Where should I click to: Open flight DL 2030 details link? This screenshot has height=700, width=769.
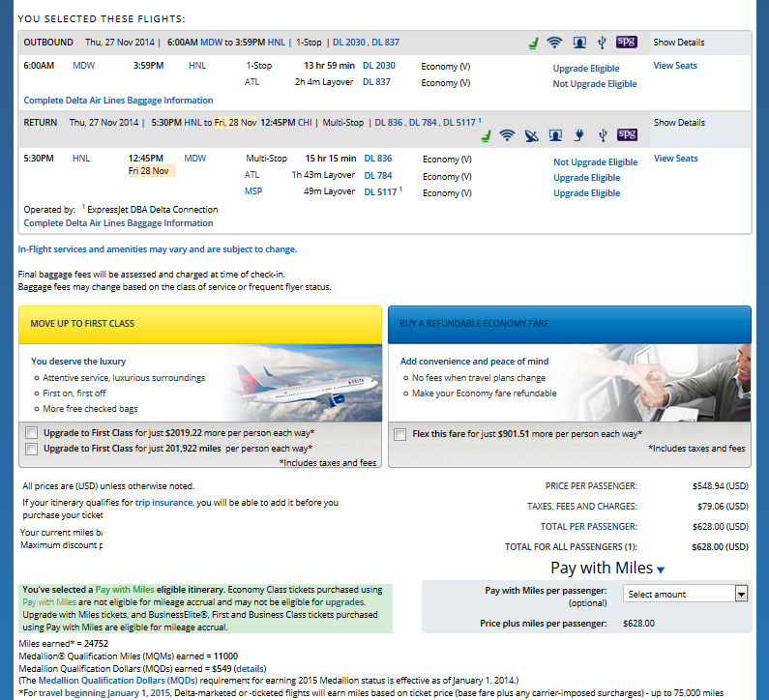[379, 66]
